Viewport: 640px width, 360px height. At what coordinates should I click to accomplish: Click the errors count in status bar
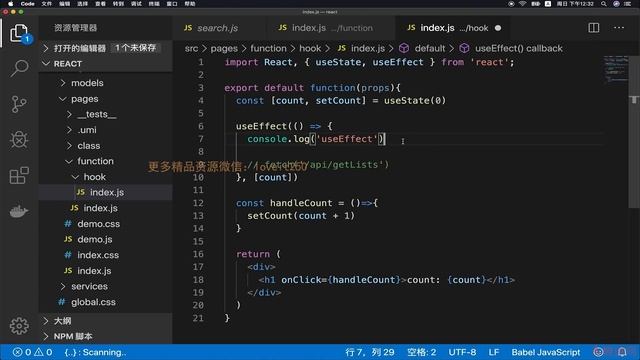tap(22, 352)
